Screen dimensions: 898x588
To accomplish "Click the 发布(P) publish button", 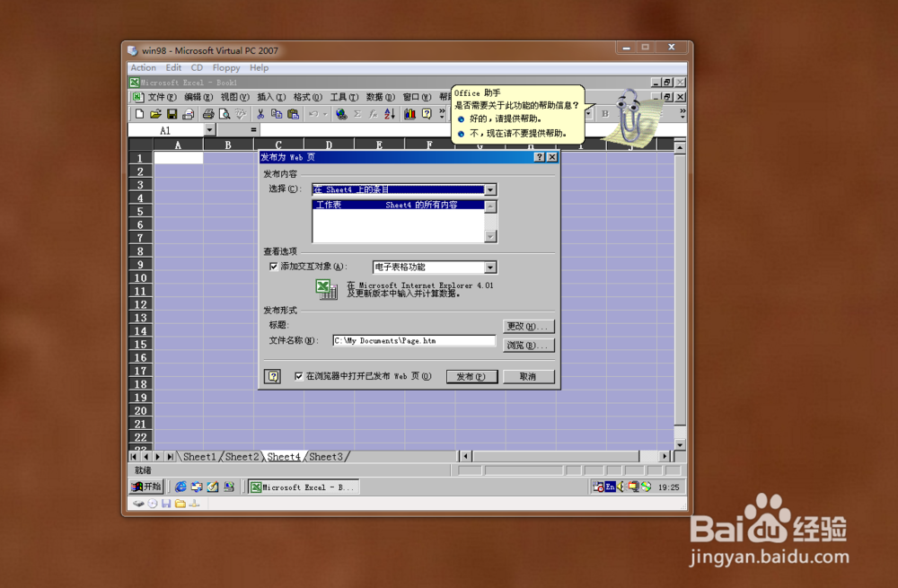I will click(x=472, y=376).
